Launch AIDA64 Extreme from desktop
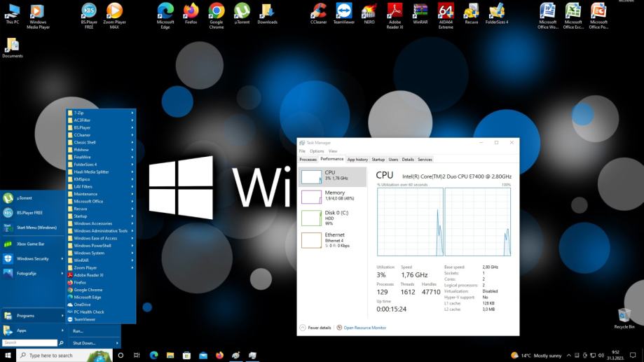Screen dimensions: 644x362 445,13
